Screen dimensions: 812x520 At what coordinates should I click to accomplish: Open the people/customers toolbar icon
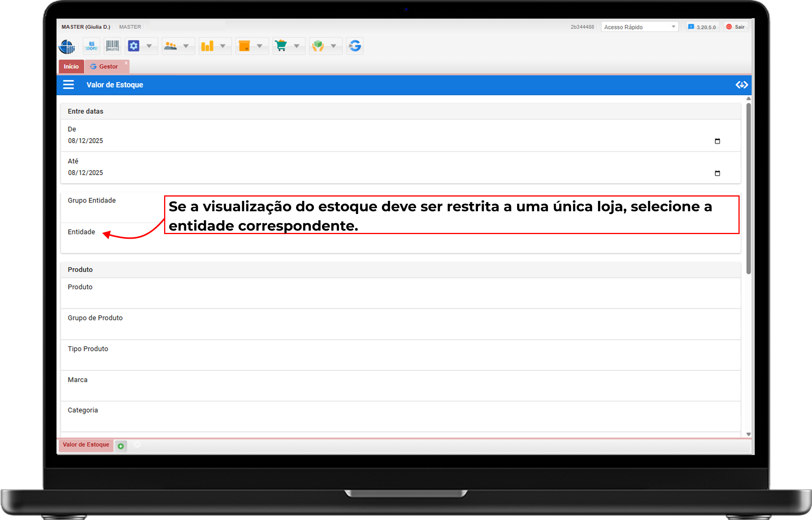coord(171,46)
